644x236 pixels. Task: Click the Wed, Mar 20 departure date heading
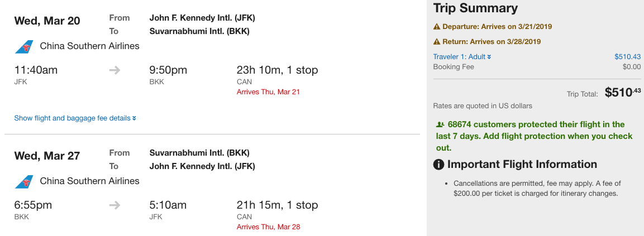click(47, 21)
